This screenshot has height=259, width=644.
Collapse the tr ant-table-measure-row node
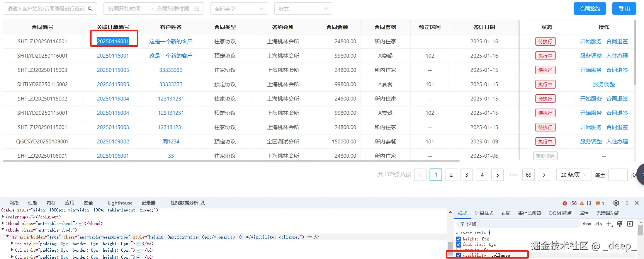coord(7,237)
